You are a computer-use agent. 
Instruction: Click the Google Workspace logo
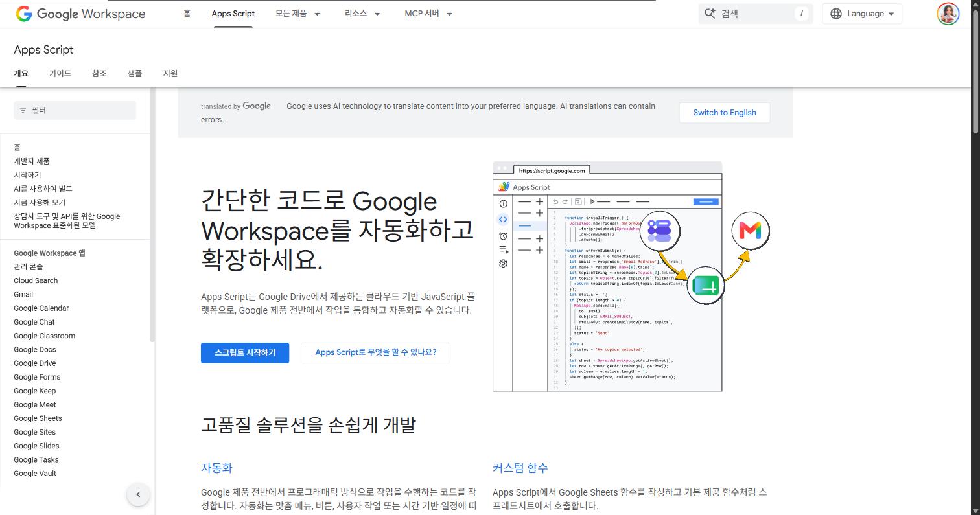[80, 14]
